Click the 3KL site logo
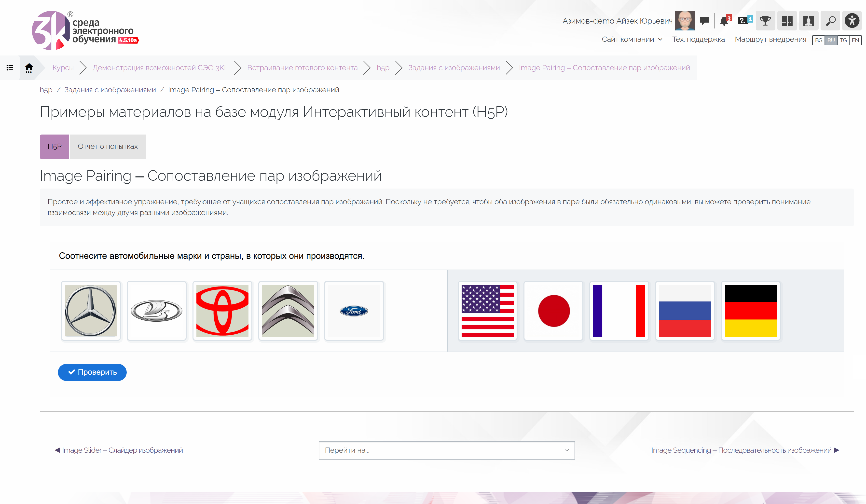This screenshot has width=866, height=504. (85, 30)
